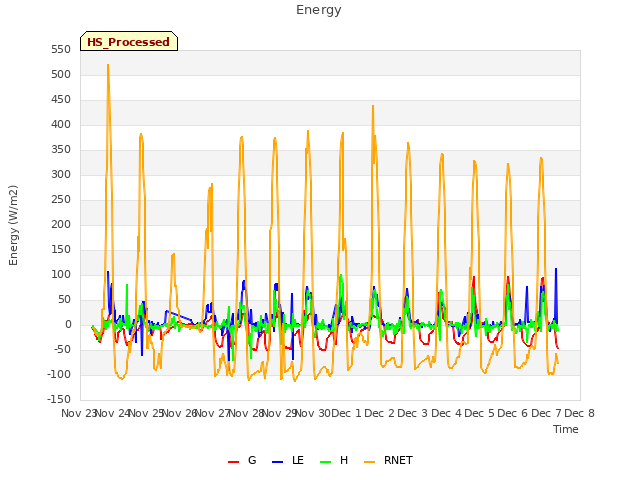
Task: Click the 450 y-axis tick label
Action: point(61,100)
